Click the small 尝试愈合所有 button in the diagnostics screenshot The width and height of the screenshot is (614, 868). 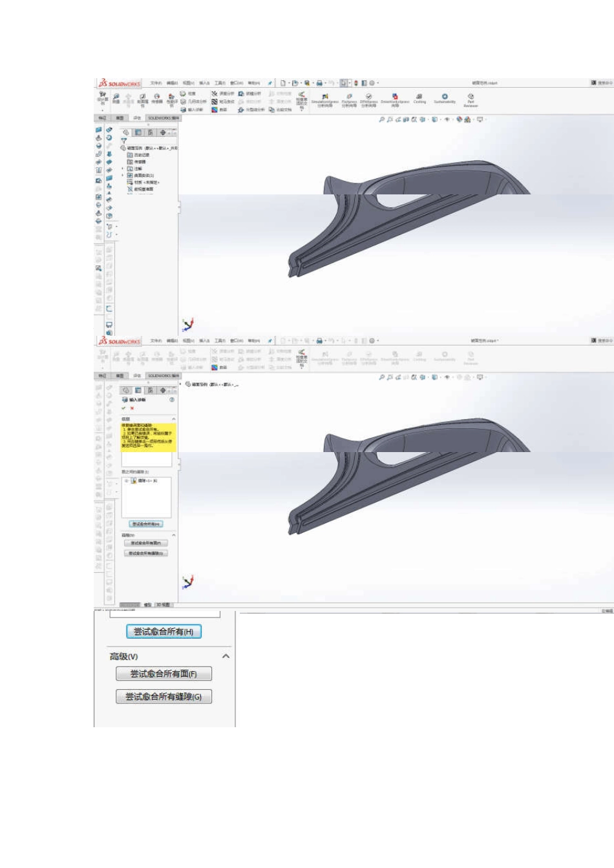[146, 524]
